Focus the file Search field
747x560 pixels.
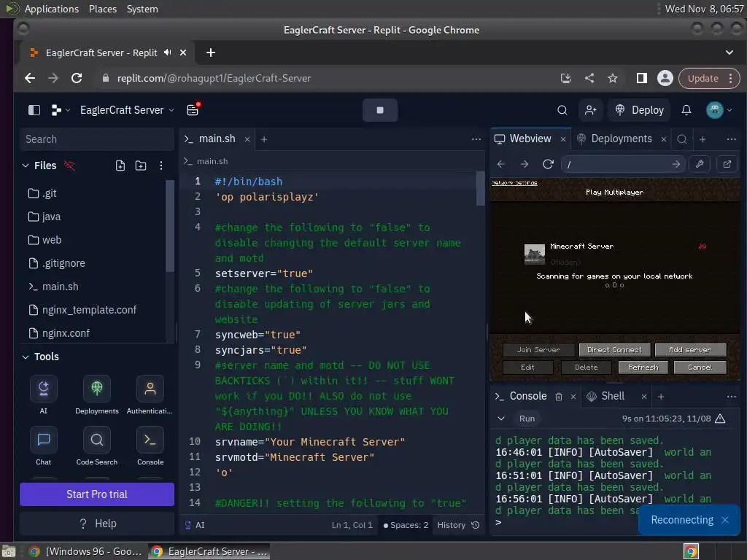coord(97,139)
